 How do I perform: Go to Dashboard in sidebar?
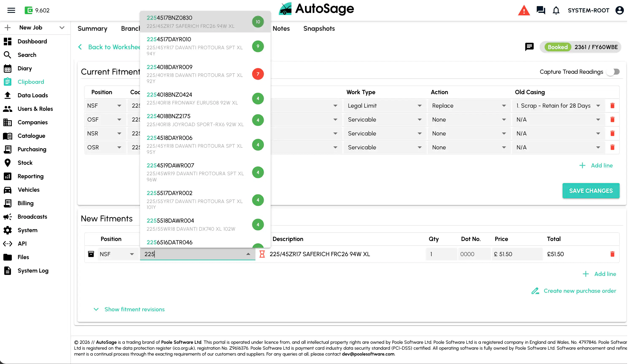pos(32,41)
